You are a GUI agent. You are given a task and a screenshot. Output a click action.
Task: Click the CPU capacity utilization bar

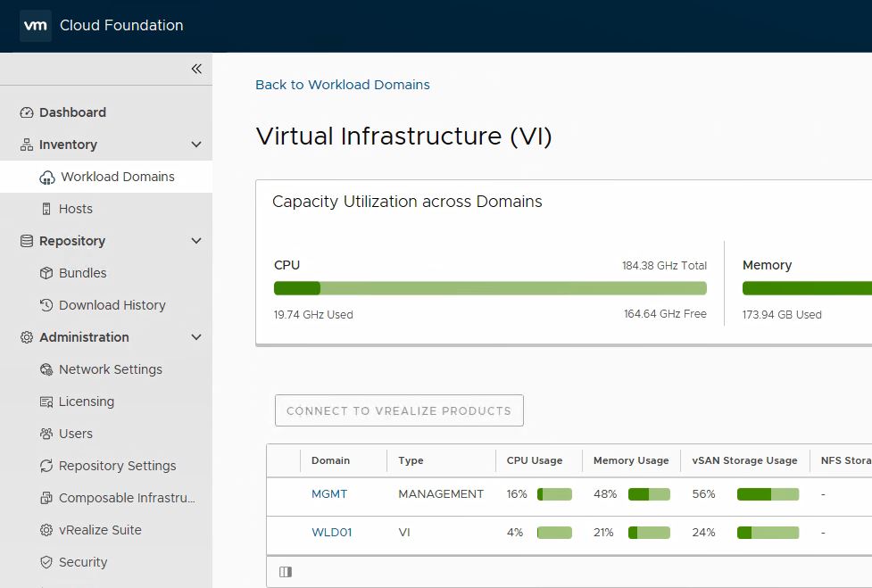pos(490,288)
